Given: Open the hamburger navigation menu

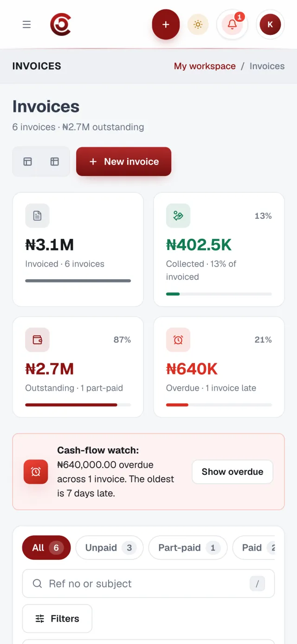Looking at the screenshot, I should [26, 24].
